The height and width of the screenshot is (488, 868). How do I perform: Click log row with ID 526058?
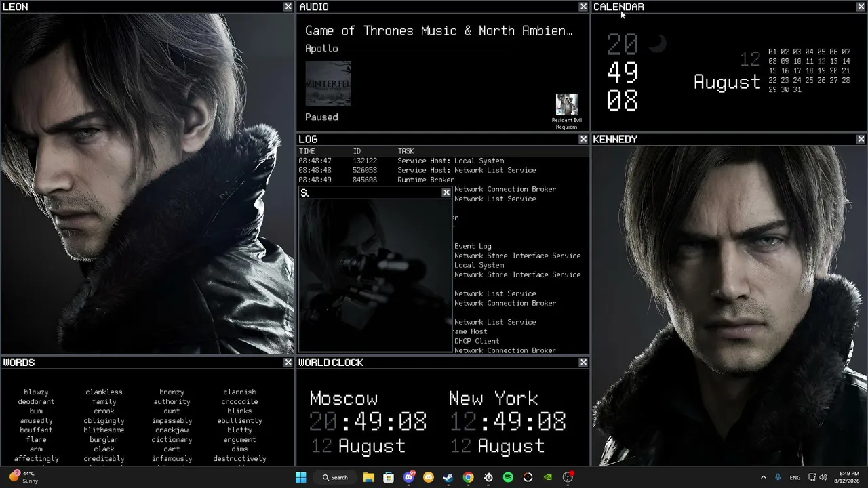pos(443,170)
